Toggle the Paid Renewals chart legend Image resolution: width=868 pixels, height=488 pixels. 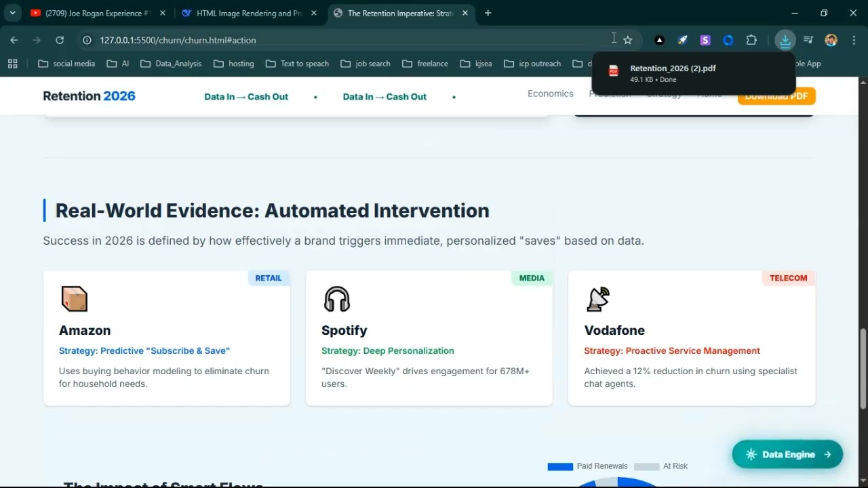588,466
